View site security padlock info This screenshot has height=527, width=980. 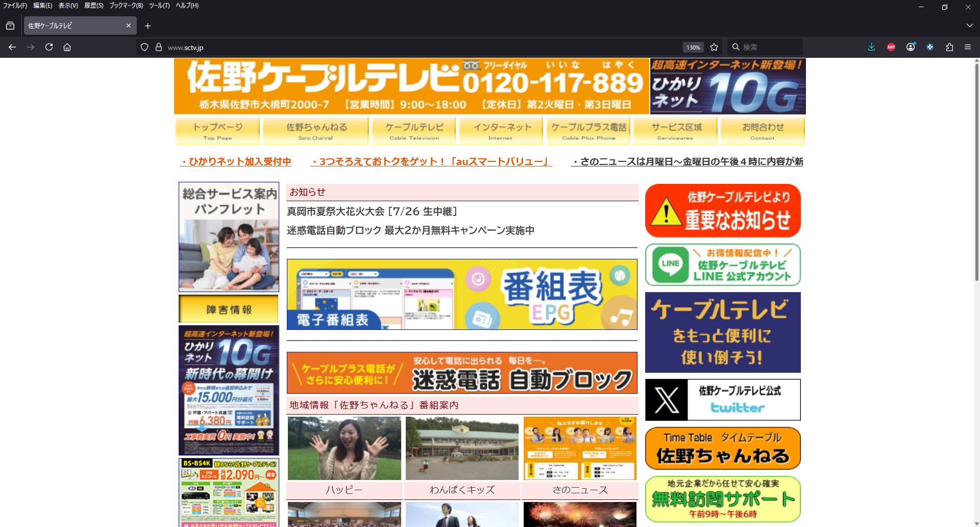(159, 47)
